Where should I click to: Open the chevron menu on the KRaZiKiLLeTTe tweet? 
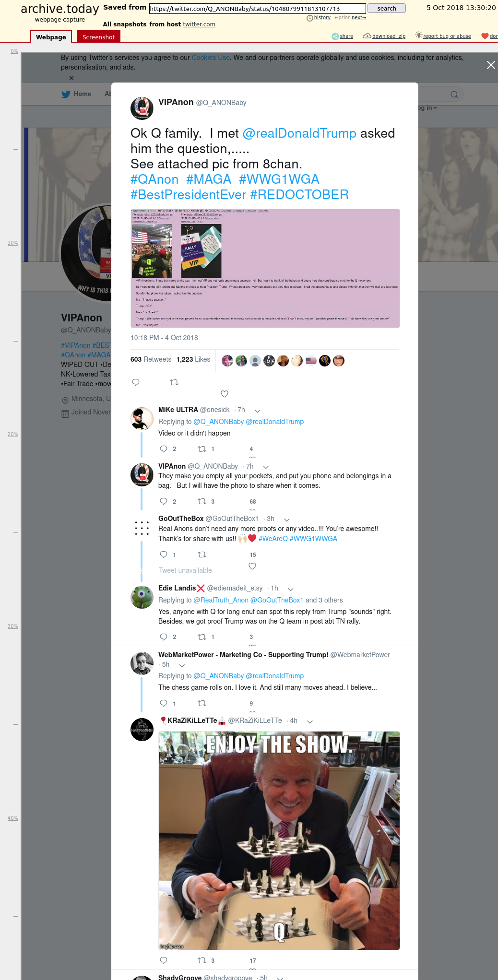pos(310,721)
